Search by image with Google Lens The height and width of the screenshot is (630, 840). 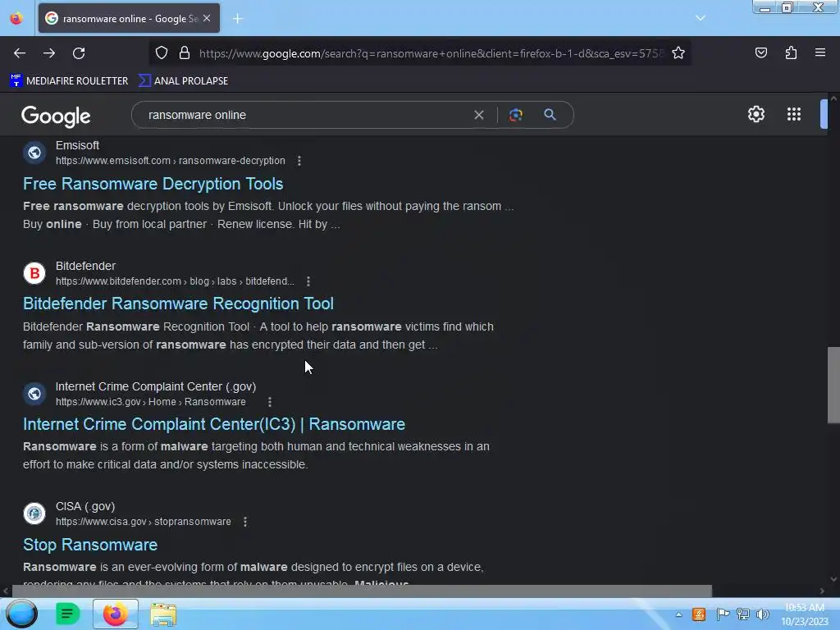click(x=515, y=115)
